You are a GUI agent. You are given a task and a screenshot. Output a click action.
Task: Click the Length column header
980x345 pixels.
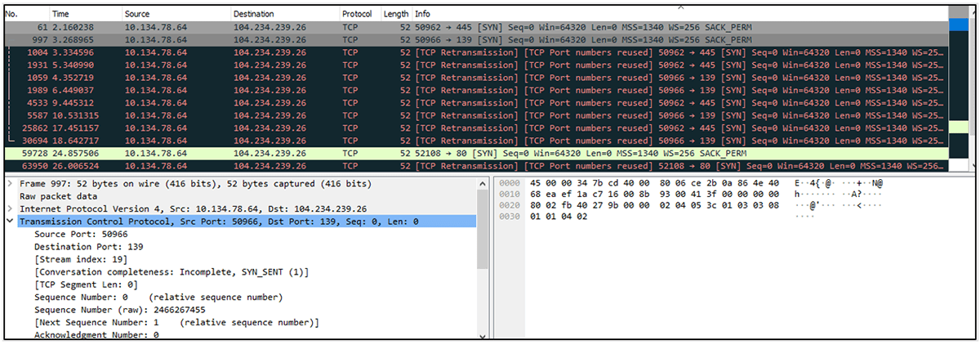[x=395, y=14]
